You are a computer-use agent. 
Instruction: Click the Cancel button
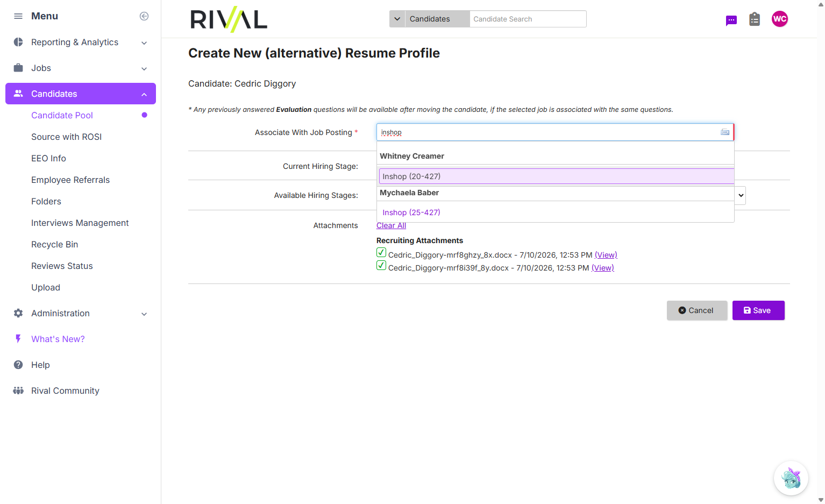[x=697, y=310]
